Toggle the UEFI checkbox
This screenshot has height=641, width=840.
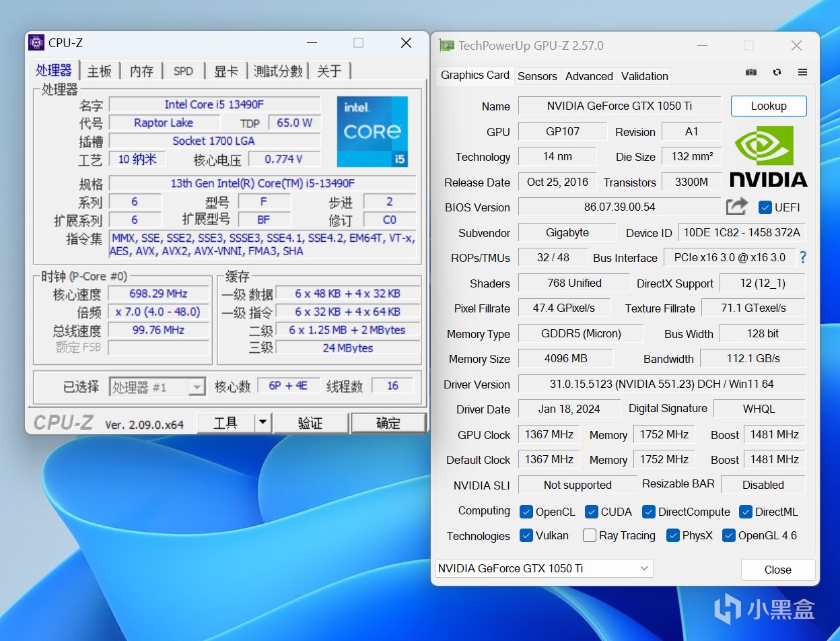pos(765,207)
